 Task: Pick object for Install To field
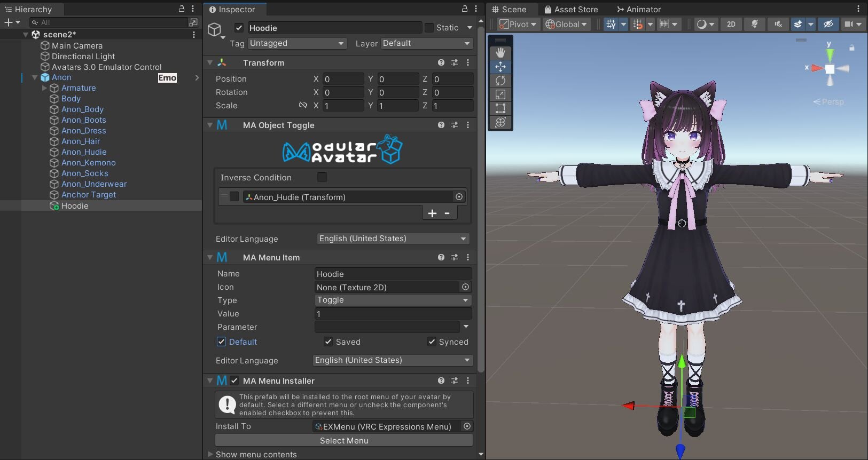click(467, 426)
